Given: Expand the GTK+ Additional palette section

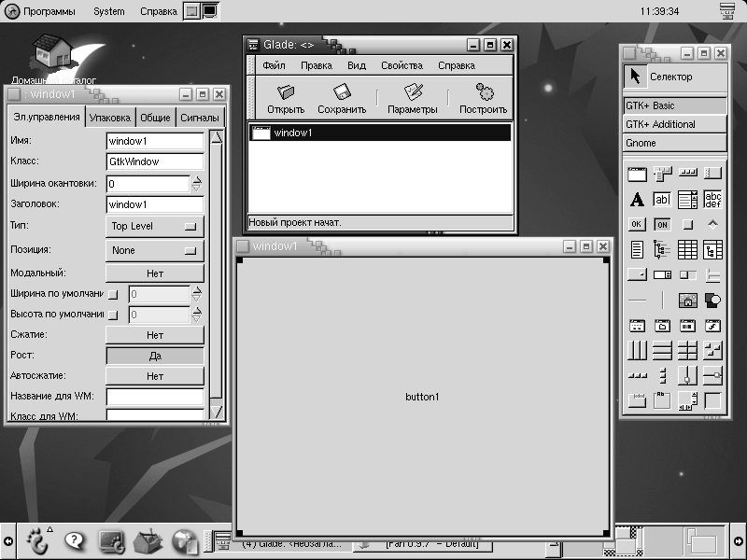Looking at the screenshot, I should (674, 124).
